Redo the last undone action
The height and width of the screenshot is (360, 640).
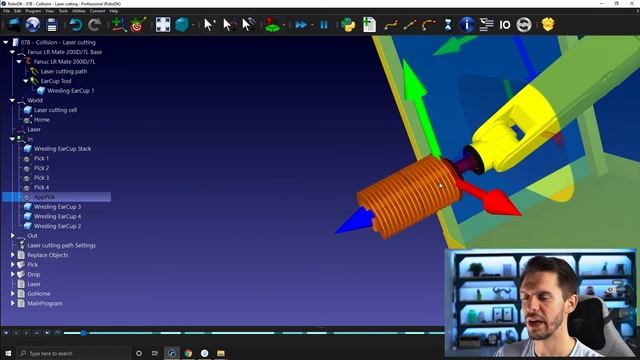click(x=95, y=25)
